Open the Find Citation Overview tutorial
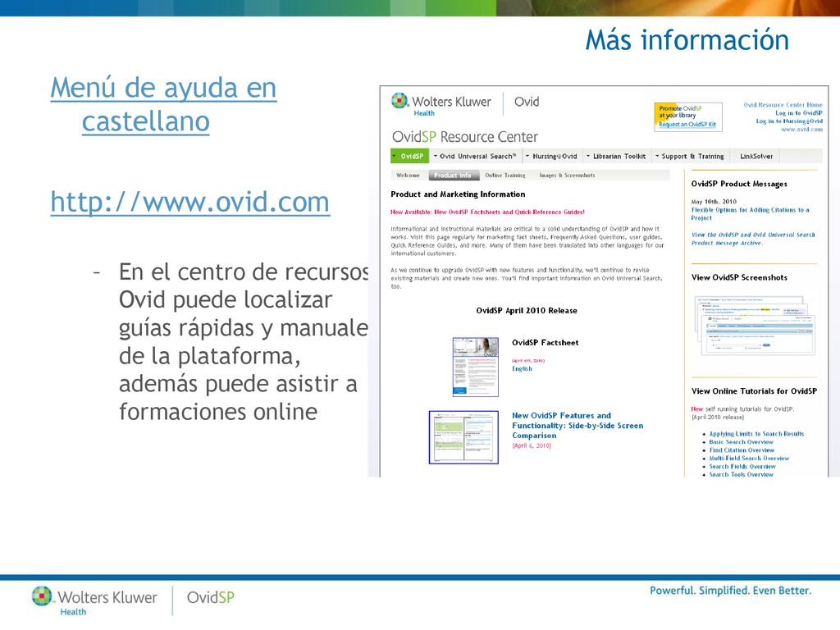Image resolution: width=840 pixels, height=630 pixels. pos(742,450)
